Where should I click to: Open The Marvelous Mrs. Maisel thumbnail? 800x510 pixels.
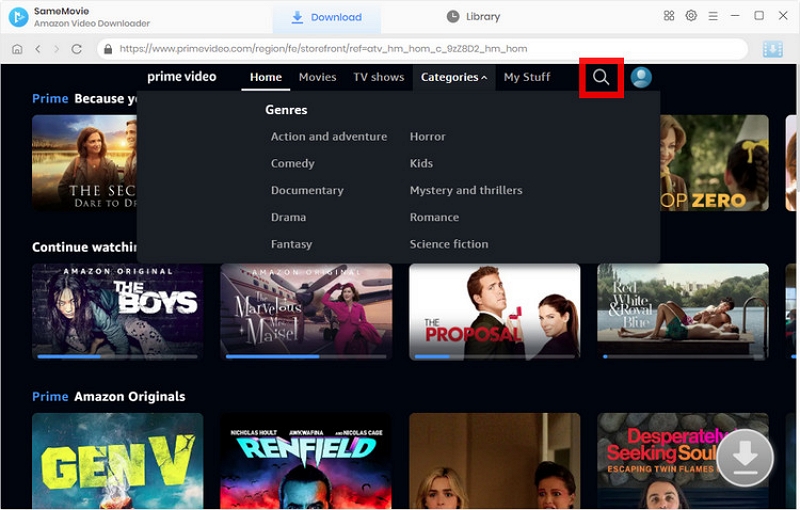tap(306, 311)
